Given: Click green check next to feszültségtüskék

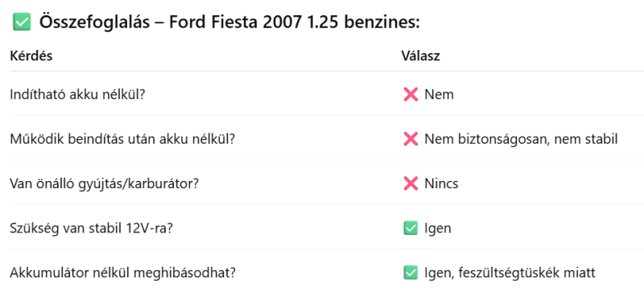Looking at the screenshot, I should (x=411, y=273).
